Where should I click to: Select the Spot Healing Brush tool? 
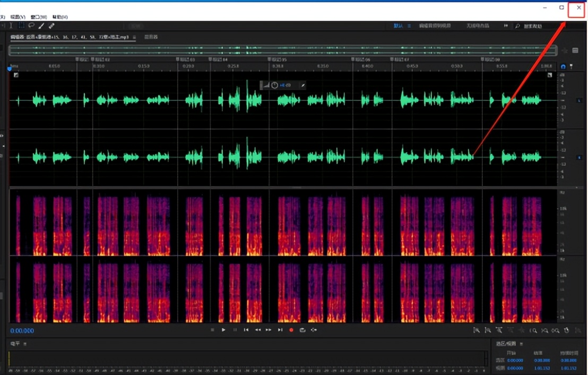click(x=51, y=25)
